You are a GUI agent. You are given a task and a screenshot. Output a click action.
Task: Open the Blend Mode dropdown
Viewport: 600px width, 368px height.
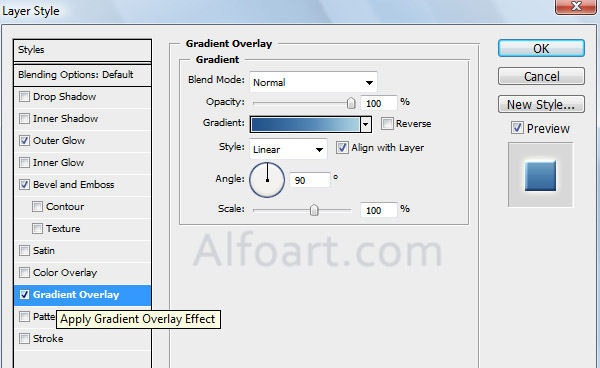(x=313, y=82)
